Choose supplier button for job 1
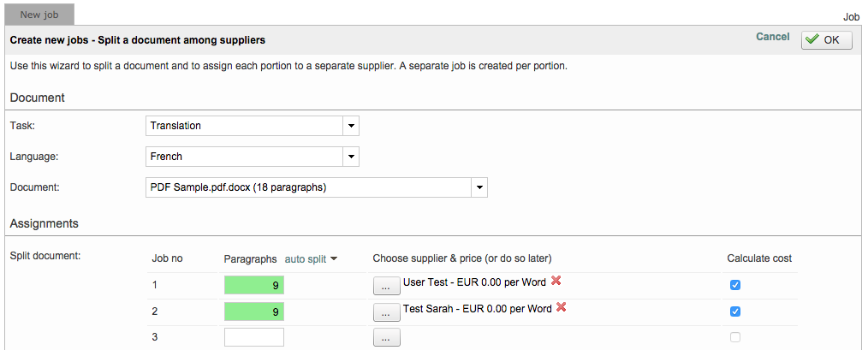Viewport: 868px width, 350px height. point(386,286)
